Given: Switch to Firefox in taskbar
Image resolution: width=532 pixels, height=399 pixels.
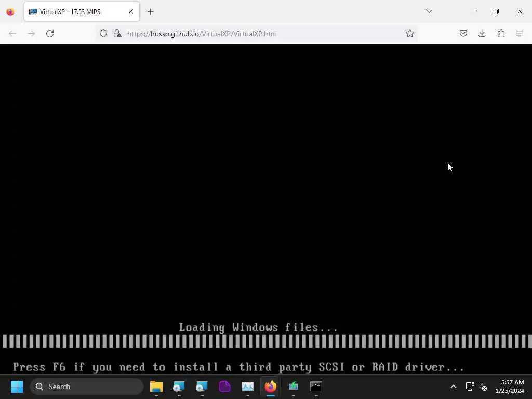Looking at the screenshot, I should 270,387.
